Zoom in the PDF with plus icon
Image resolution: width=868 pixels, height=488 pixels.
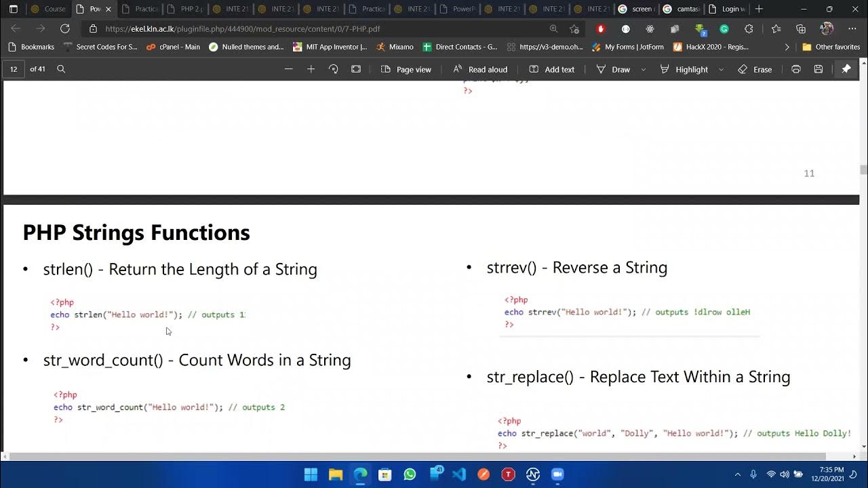click(x=311, y=69)
